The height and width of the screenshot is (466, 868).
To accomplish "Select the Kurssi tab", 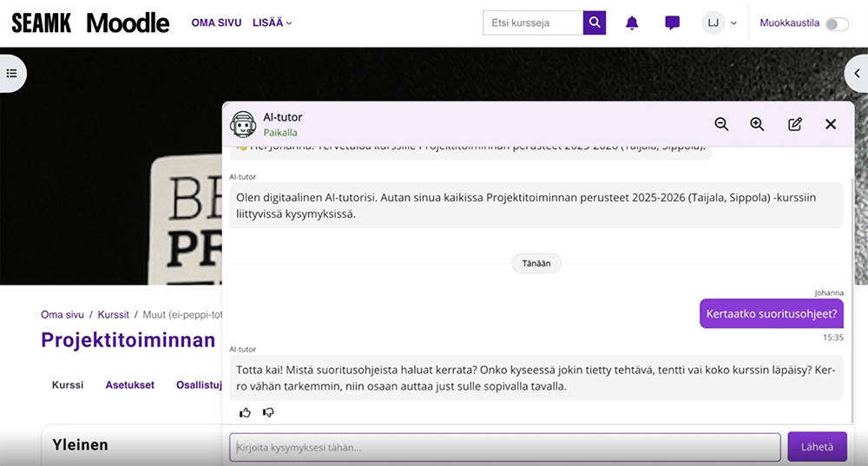I will pos(68,384).
